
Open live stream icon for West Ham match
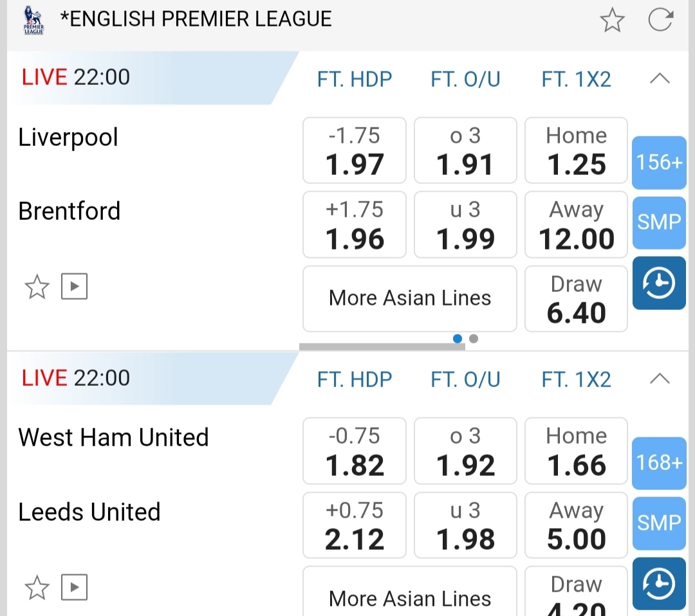74,587
